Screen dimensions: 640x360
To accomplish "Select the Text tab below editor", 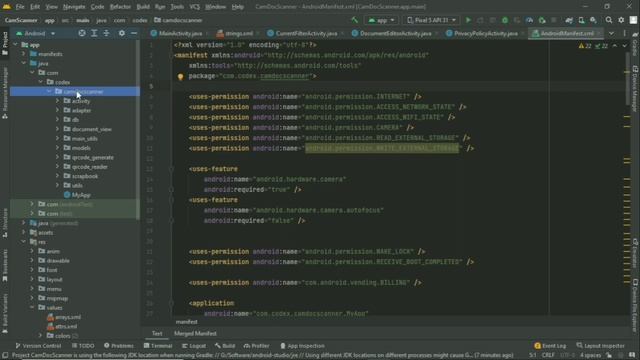I will click(157, 333).
